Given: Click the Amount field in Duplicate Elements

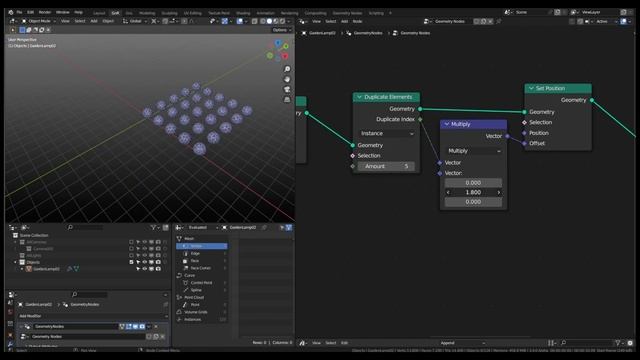Looking at the screenshot, I should coord(386,167).
